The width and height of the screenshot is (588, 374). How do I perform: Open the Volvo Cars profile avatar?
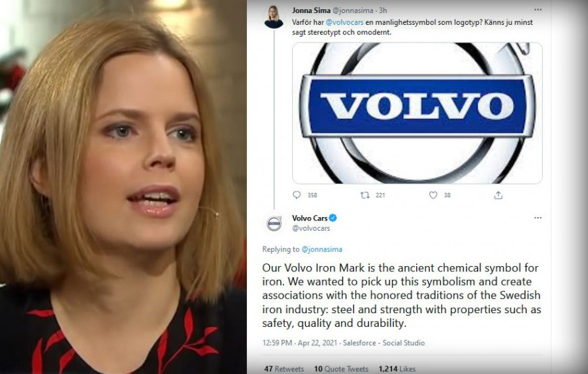(274, 223)
